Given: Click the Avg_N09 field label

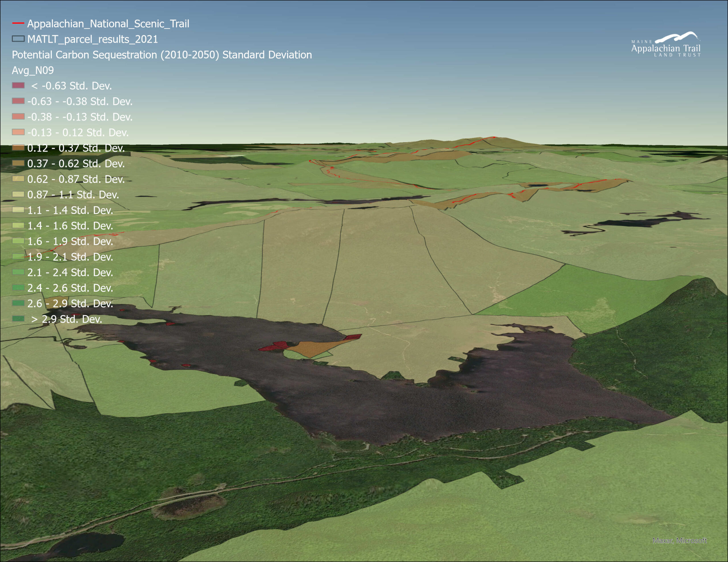Looking at the screenshot, I should [x=33, y=70].
